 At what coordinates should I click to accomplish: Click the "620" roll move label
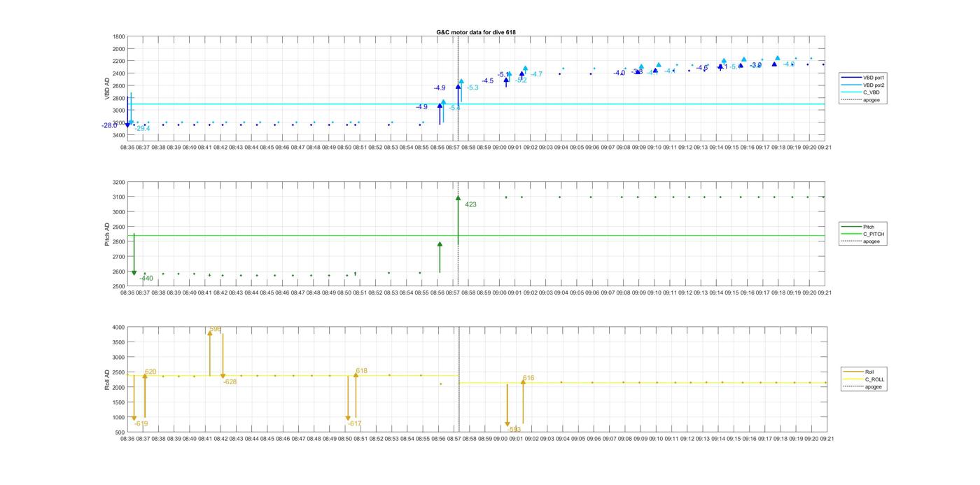pyautogui.click(x=150, y=372)
